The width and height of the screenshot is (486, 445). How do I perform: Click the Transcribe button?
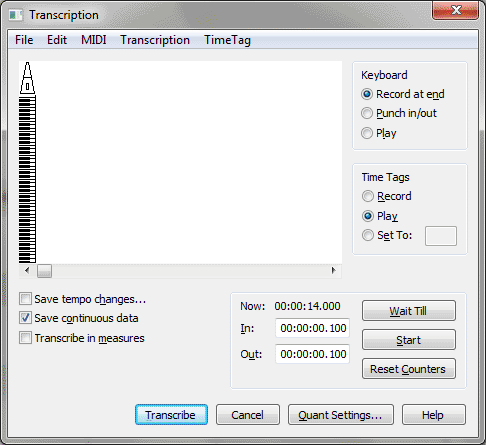coord(171,415)
